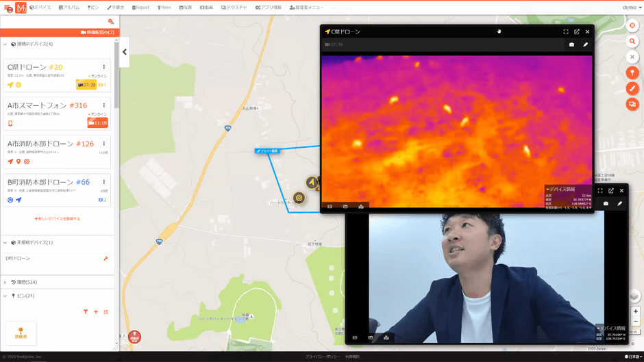Collapse the 接続中デバイス(4) section
This screenshot has width=644, height=362.
point(5,44)
